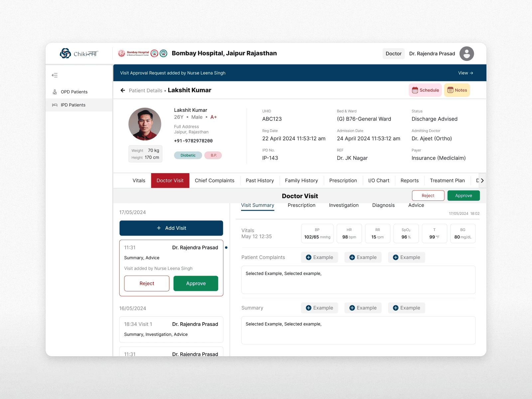Click the Dr. Rajendra Prasad header name

pos(432,54)
